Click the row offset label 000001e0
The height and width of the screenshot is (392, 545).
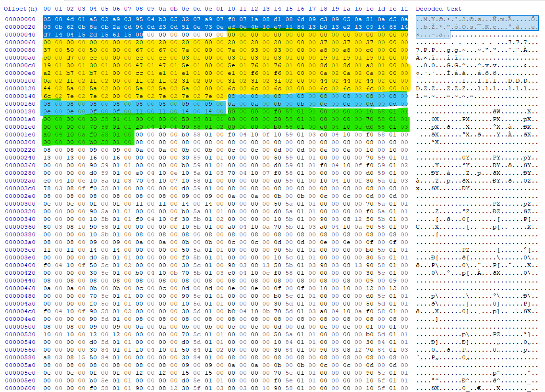(x=20, y=135)
